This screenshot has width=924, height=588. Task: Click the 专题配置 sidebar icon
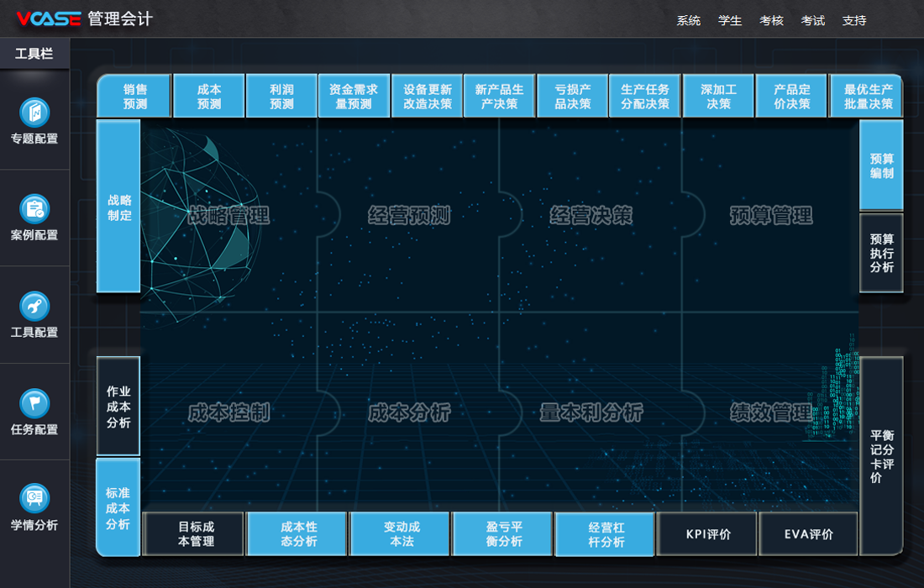34,113
